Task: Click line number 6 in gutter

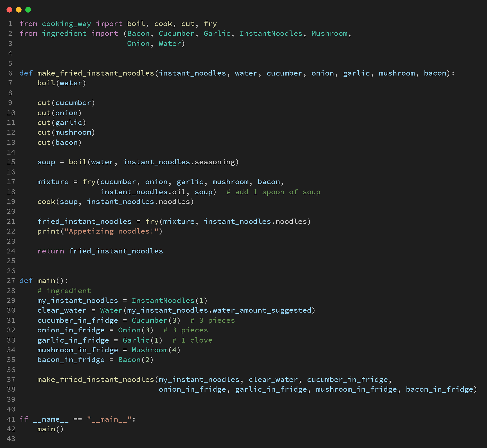Action: (10, 73)
